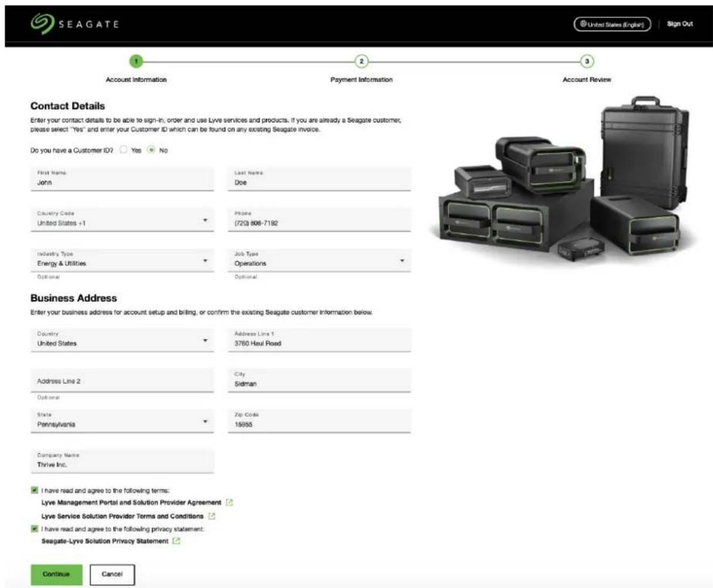Click the Business Address heading

pyautogui.click(x=74, y=298)
